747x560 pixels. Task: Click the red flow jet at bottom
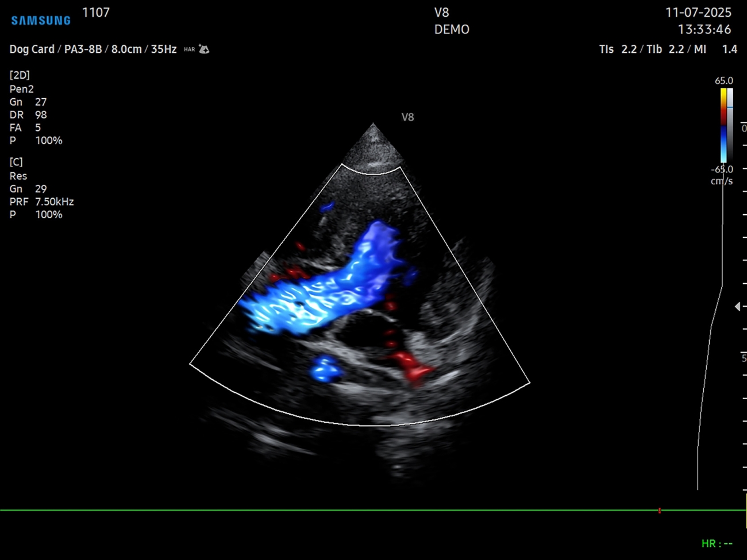tap(412, 367)
